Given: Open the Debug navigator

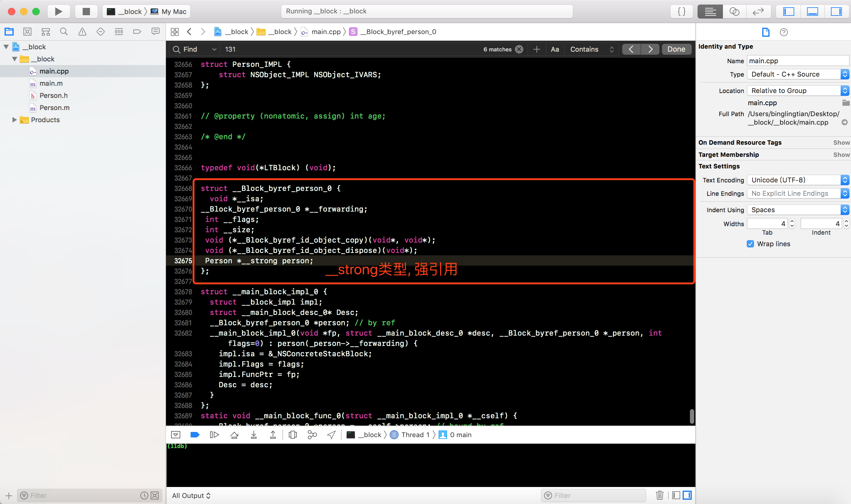Looking at the screenshot, I should pos(119,32).
